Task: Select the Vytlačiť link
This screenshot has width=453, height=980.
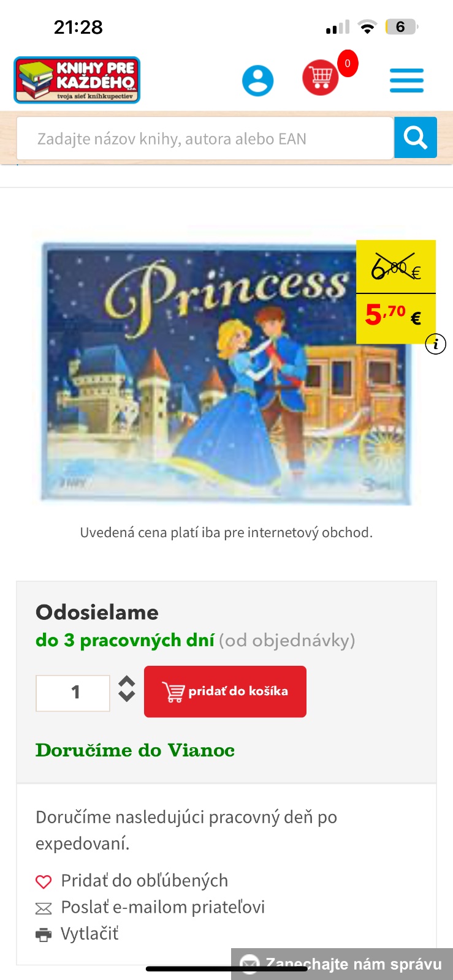Action: coord(89,934)
